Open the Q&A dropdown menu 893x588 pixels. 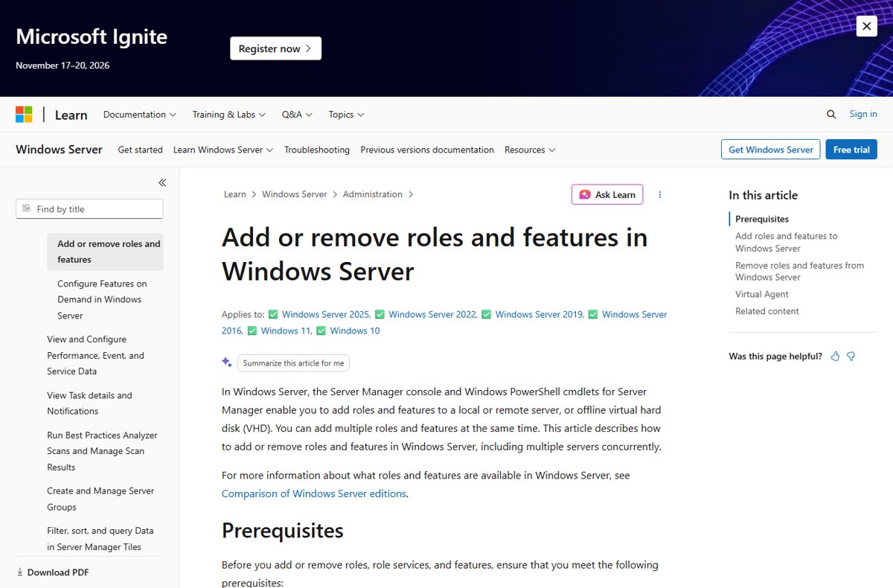(x=297, y=115)
